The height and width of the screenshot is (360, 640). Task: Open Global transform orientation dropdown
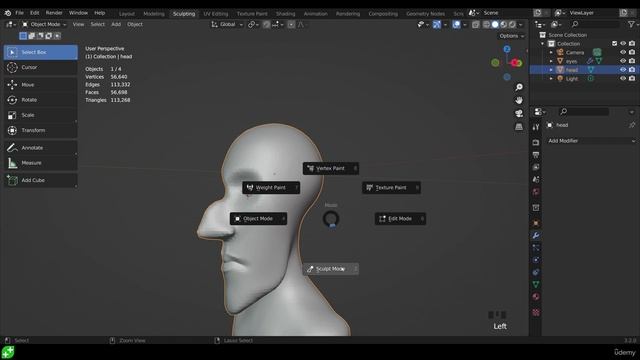[x=227, y=24]
